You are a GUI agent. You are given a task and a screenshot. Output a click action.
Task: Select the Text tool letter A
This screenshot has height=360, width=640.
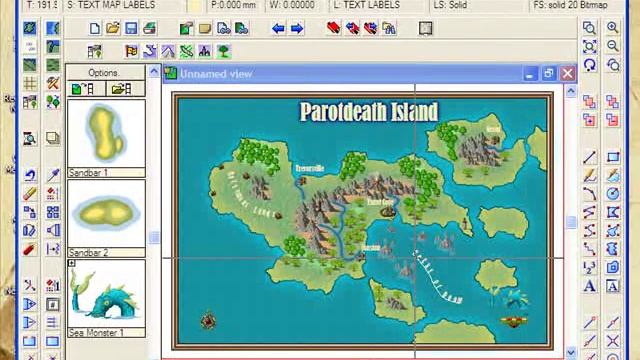coord(589,286)
